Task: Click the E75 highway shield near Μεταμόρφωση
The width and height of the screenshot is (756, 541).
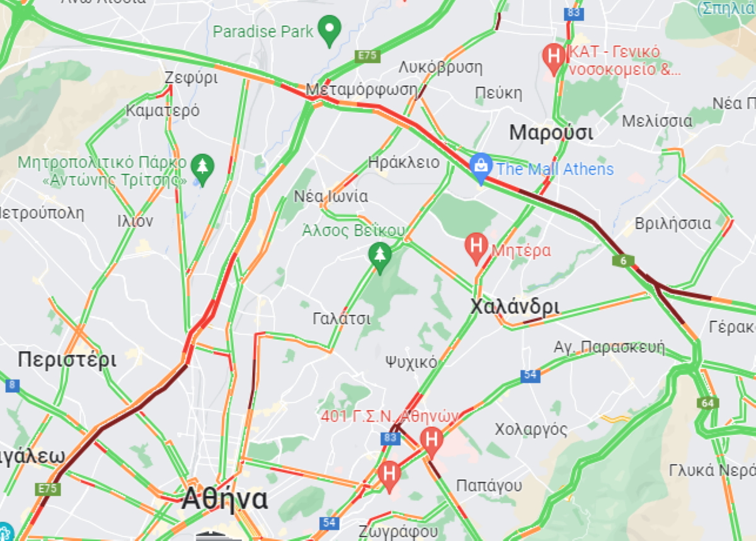Action: (367, 55)
